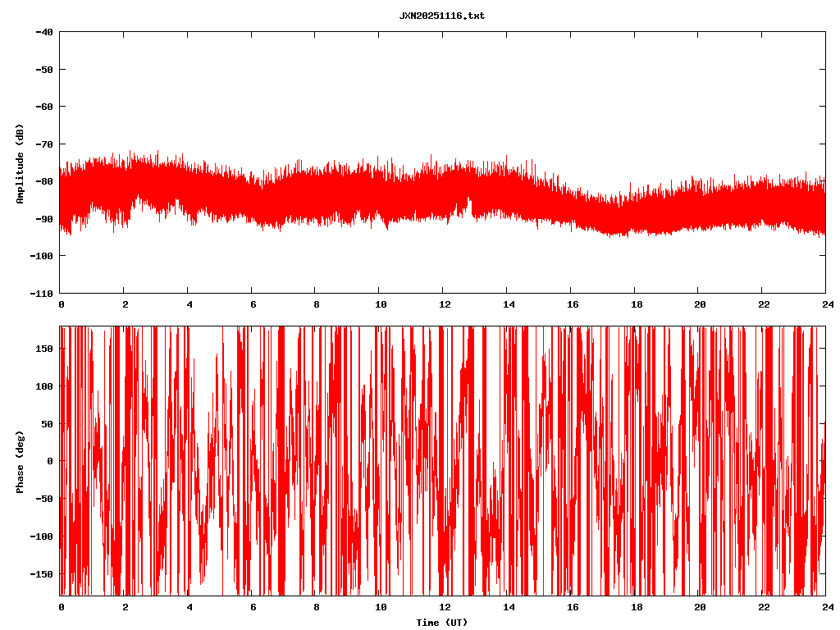Click the -40 tick on amplitude axis
The height and width of the screenshot is (630, 840).
(44, 32)
